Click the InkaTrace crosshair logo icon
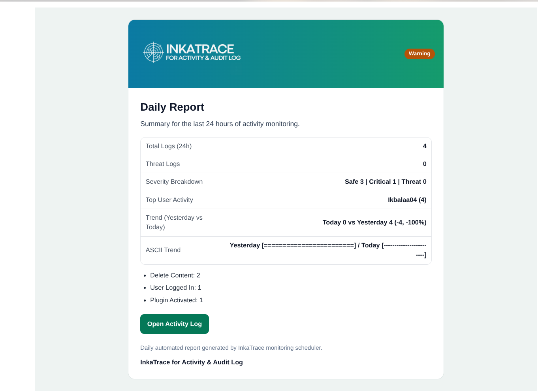Image resolution: width=538 pixels, height=392 pixels. 153,52
